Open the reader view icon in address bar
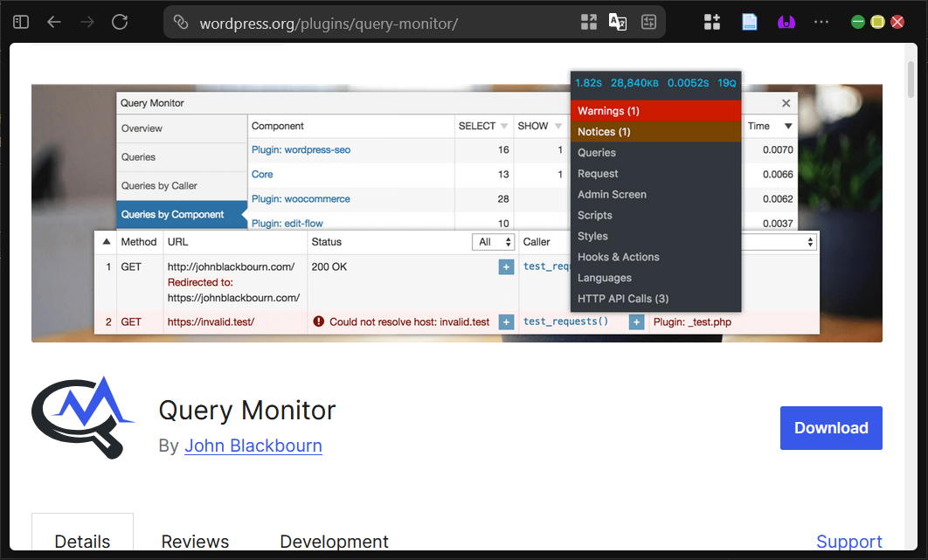This screenshot has width=928, height=560. click(648, 23)
